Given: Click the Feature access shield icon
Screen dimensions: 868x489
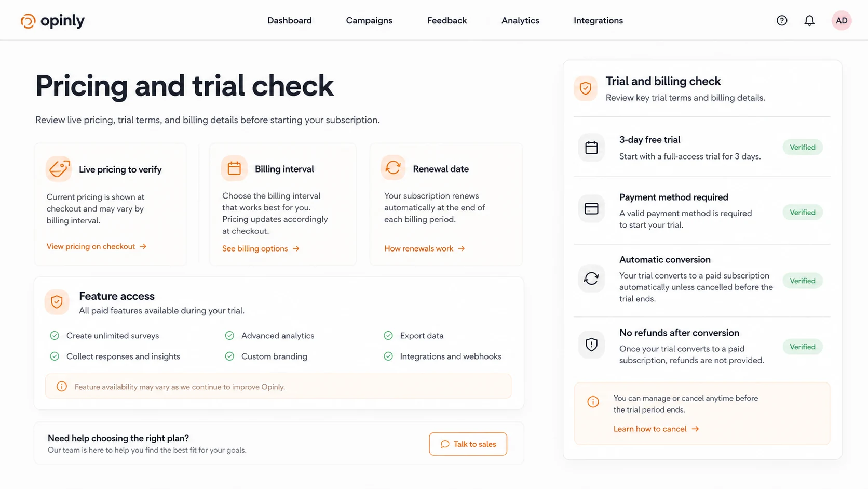Looking at the screenshot, I should (57, 302).
